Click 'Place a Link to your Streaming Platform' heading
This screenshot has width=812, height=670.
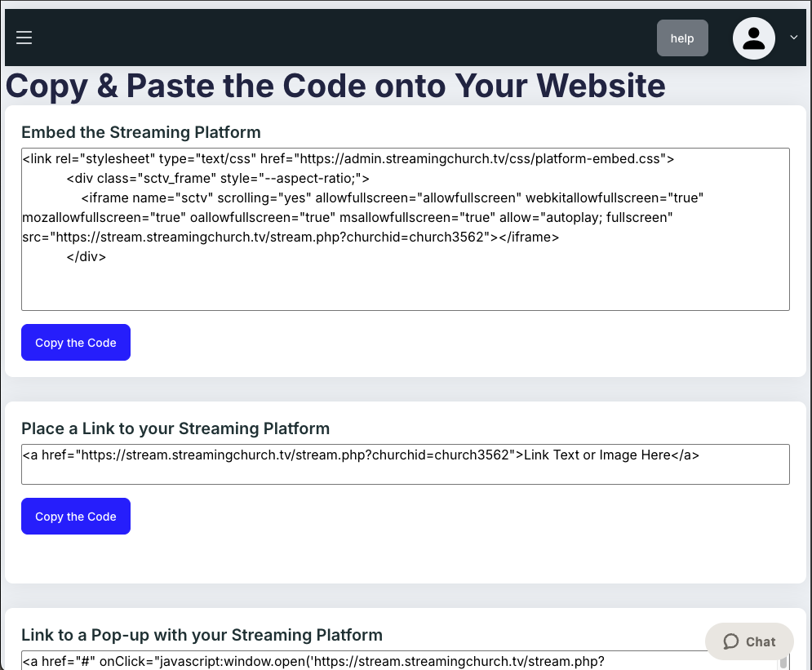click(175, 428)
